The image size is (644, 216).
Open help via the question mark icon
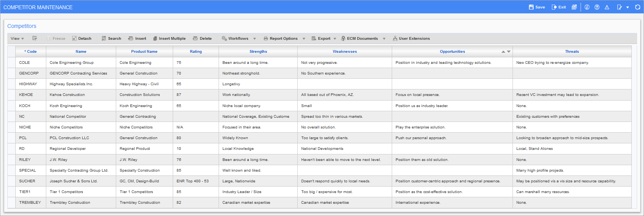[597, 7]
